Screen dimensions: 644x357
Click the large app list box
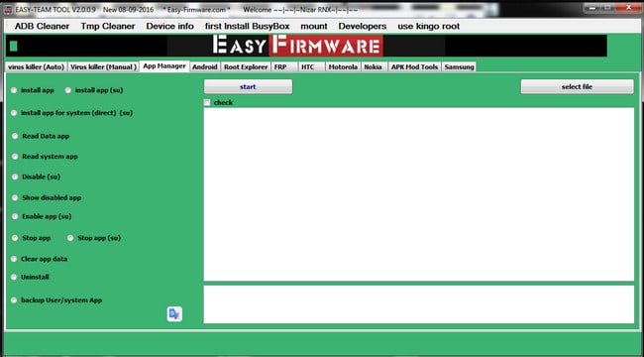[x=419, y=194]
